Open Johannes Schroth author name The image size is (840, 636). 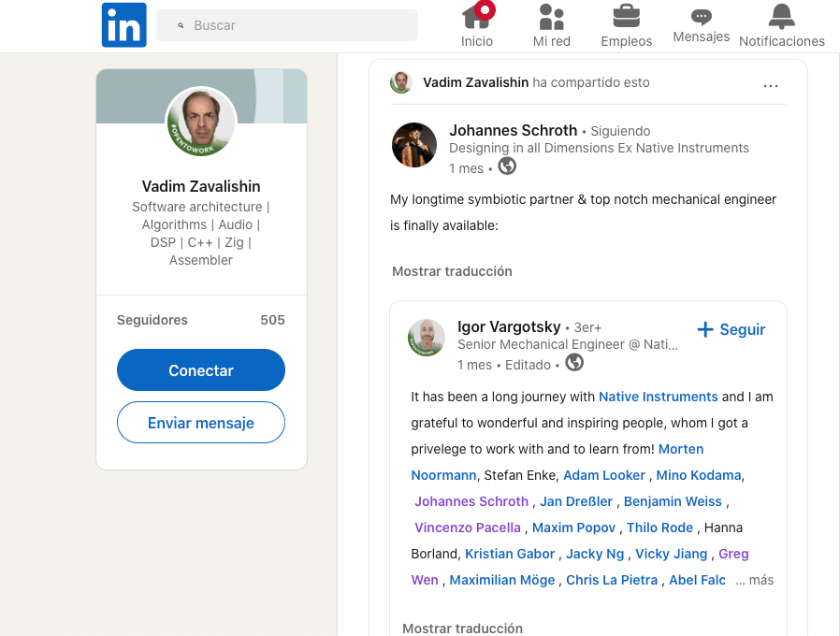click(514, 130)
